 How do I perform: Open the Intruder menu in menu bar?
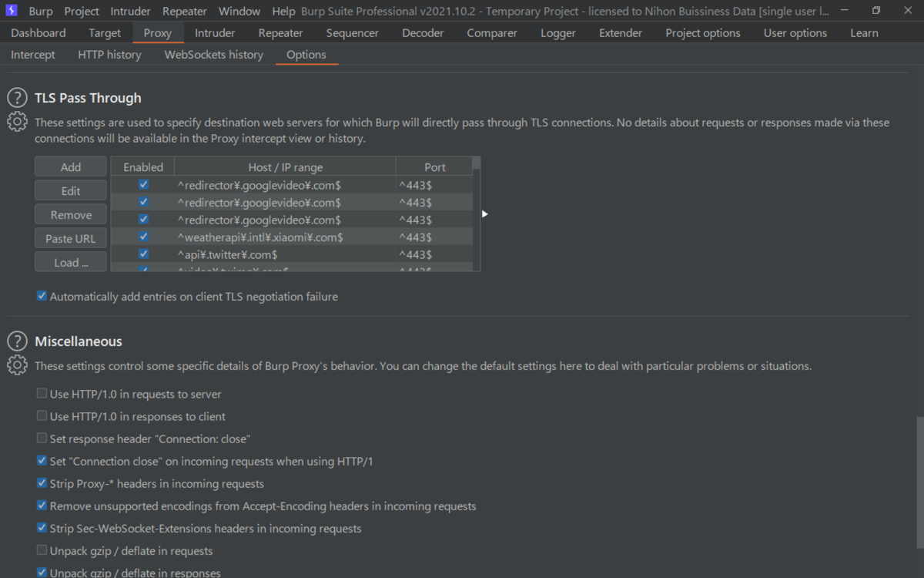(x=130, y=12)
